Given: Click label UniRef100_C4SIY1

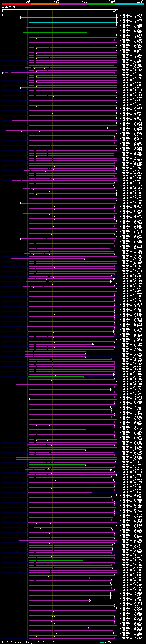Looking at the screenshot, I should coord(131,63).
